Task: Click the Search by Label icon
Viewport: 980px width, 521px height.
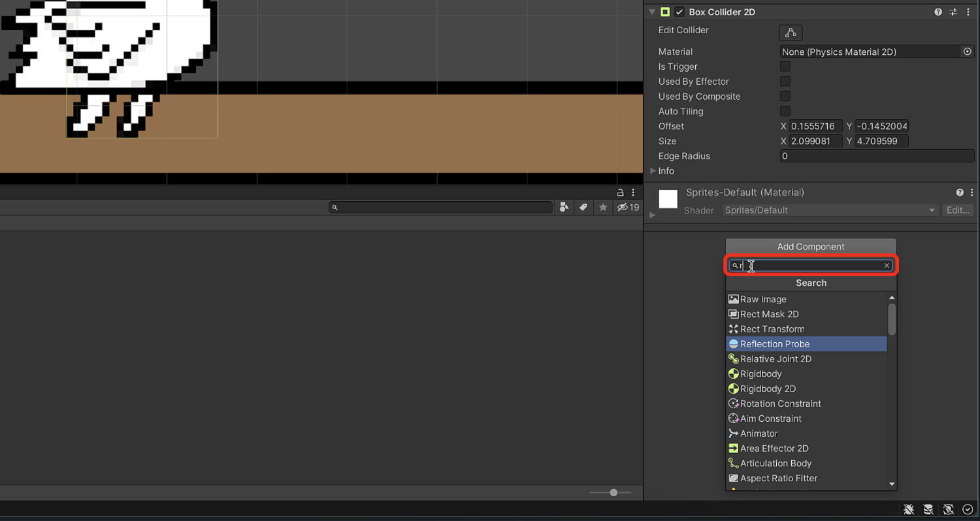Action: (x=583, y=208)
